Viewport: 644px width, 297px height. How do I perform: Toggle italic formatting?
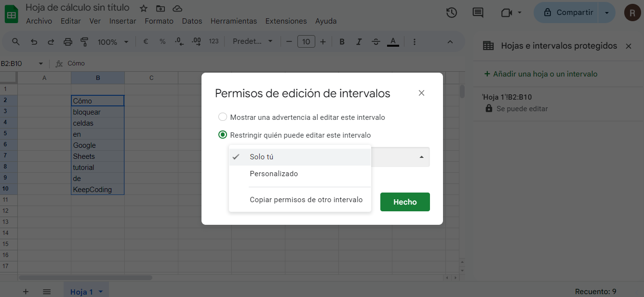point(359,42)
